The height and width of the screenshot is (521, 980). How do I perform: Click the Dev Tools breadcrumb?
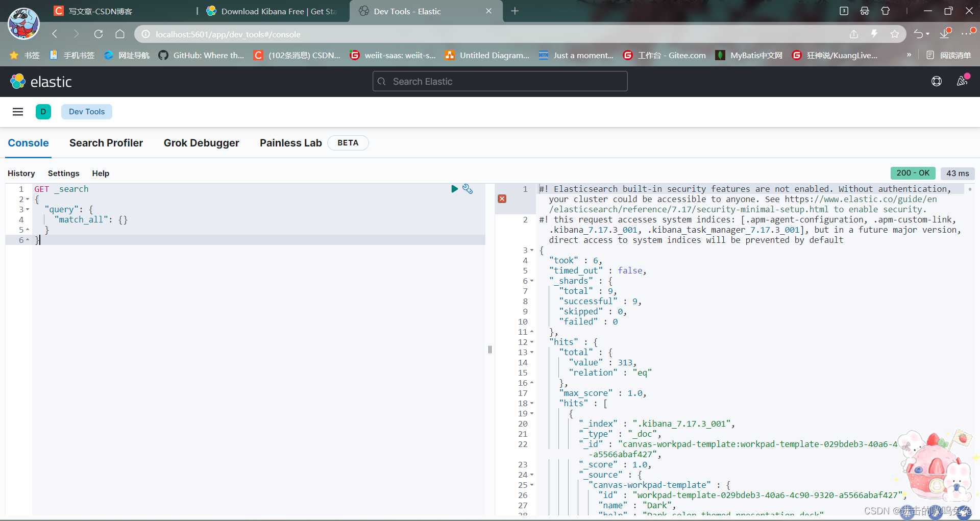(87, 112)
